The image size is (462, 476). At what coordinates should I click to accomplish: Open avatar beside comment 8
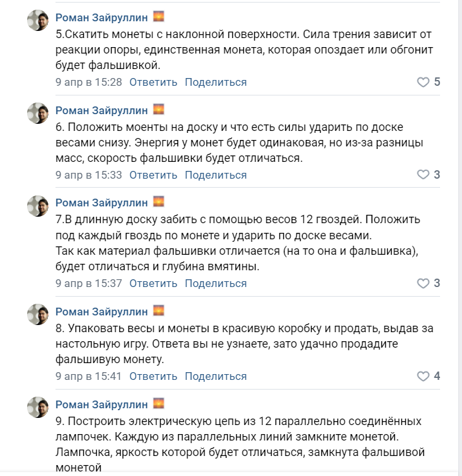pos(38,315)
